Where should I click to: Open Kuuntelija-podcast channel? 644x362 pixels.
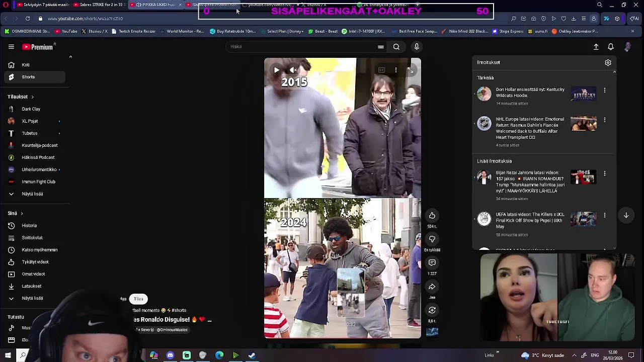pos(35,145)
